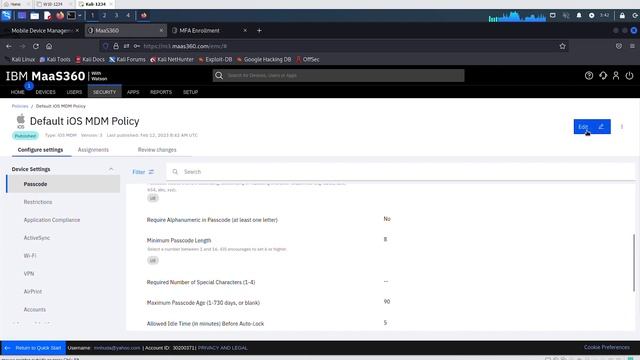Switch to Mobile Device Management browser tab
This screenshot has height=360, width=640.
click(41, 31)
